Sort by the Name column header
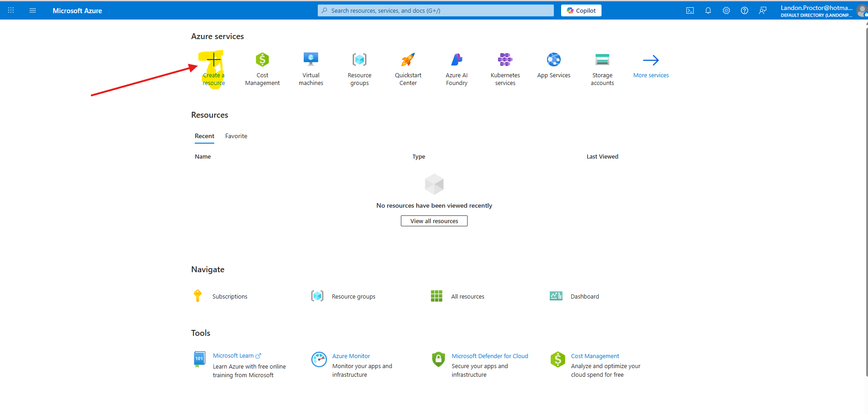Screen dimensions: 868x414 202,156
